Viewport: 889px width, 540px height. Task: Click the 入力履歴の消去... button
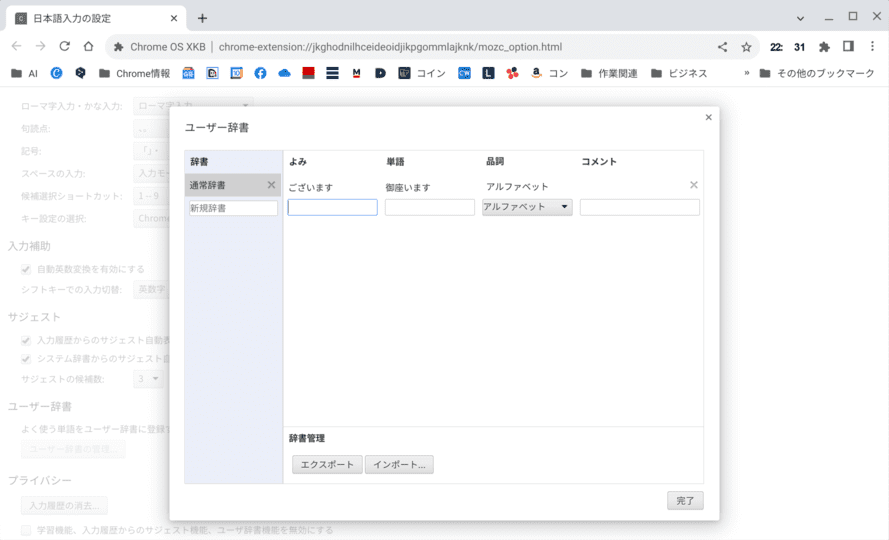(64, 505)
